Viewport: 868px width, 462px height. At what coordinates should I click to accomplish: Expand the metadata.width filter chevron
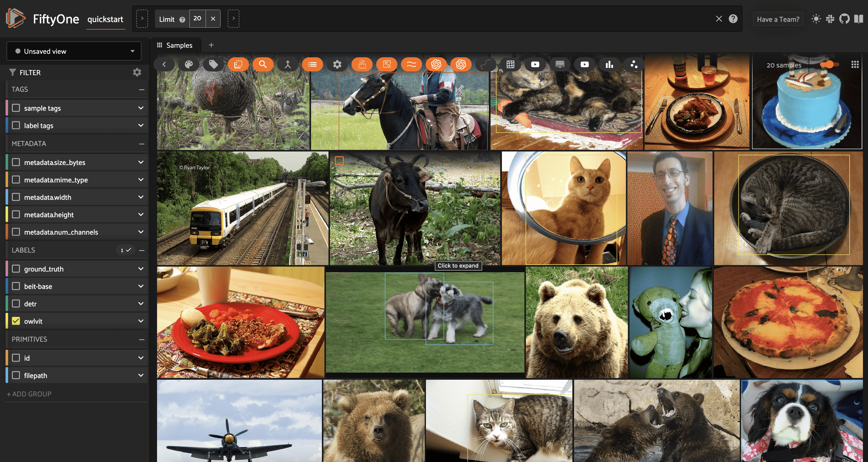[x=141, y=197]
